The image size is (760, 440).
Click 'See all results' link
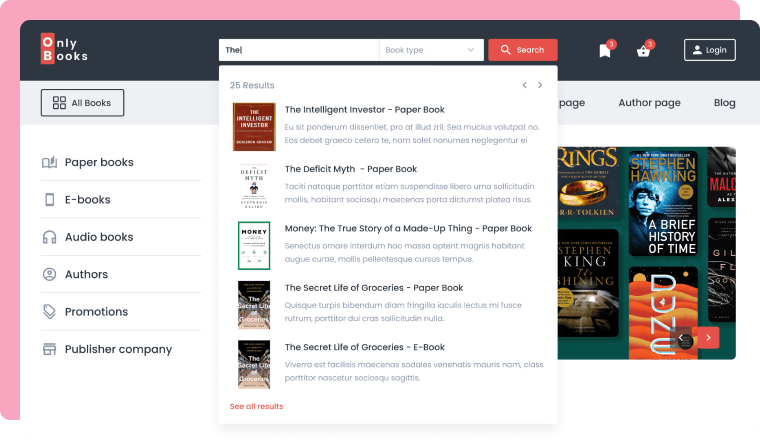[256, 407]
